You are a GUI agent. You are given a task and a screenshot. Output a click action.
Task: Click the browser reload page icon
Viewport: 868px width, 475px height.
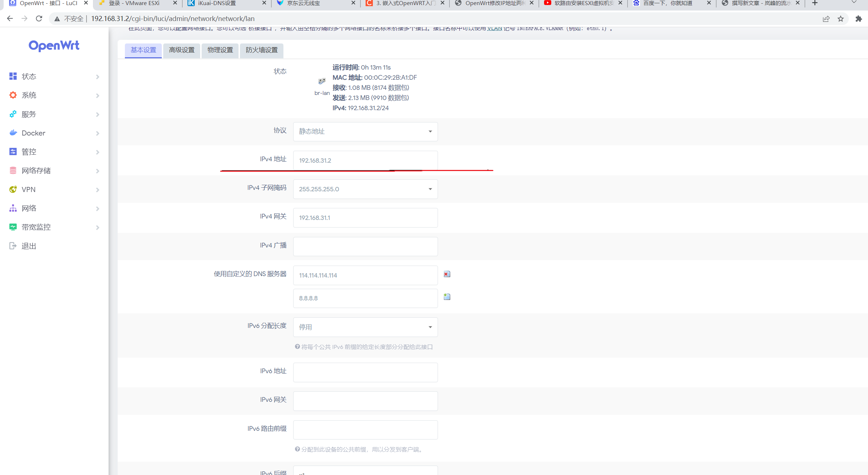pos(39,18)
